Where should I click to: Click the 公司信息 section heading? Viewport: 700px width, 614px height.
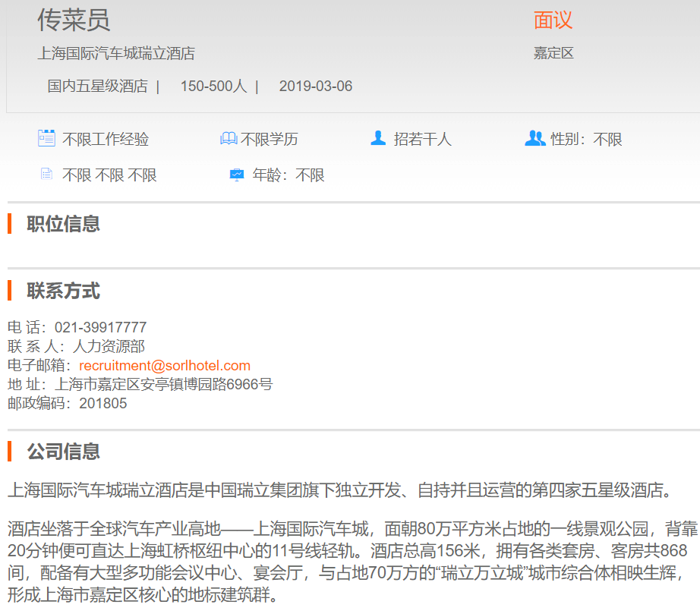[x=64, y=452]
